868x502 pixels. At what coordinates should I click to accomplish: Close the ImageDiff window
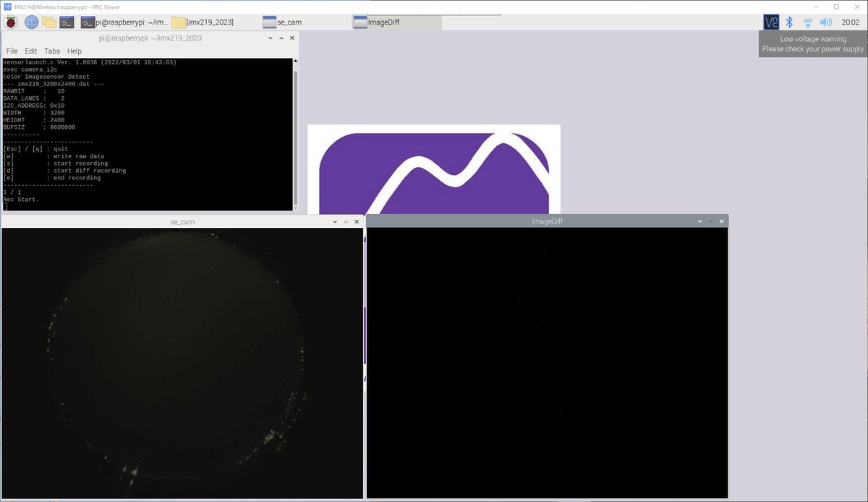(x=723, y=221)
